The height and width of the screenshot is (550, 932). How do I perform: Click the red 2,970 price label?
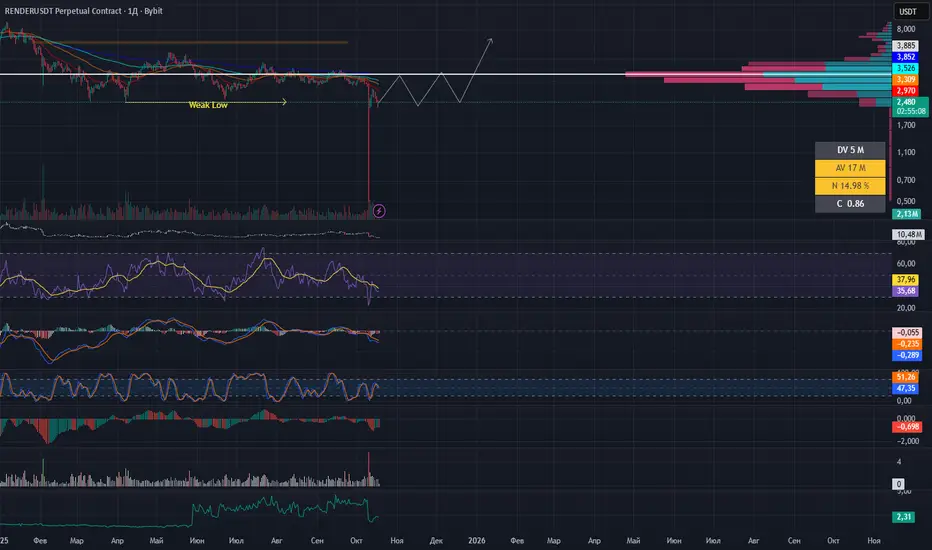(x=905, y=90)
